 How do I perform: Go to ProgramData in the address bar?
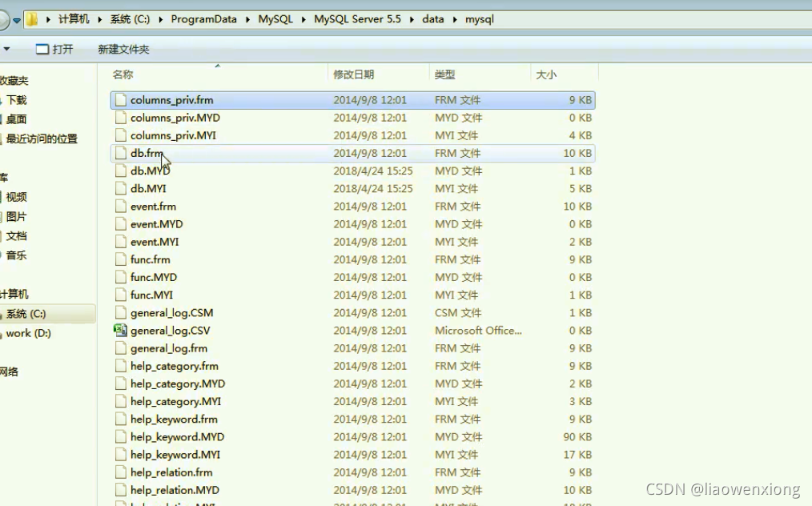[x=203, y=19]
